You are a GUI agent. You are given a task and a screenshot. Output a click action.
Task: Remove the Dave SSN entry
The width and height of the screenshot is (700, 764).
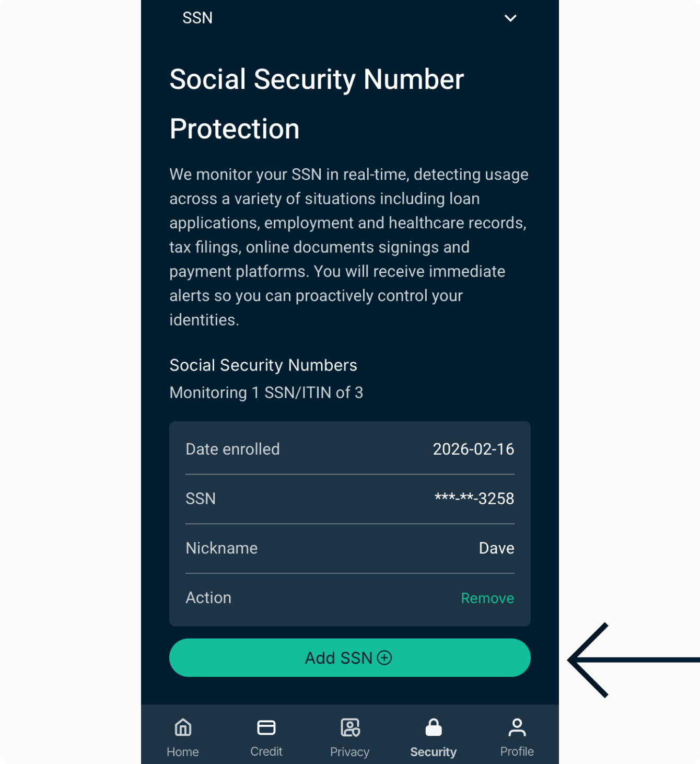(x=487, y=598)
